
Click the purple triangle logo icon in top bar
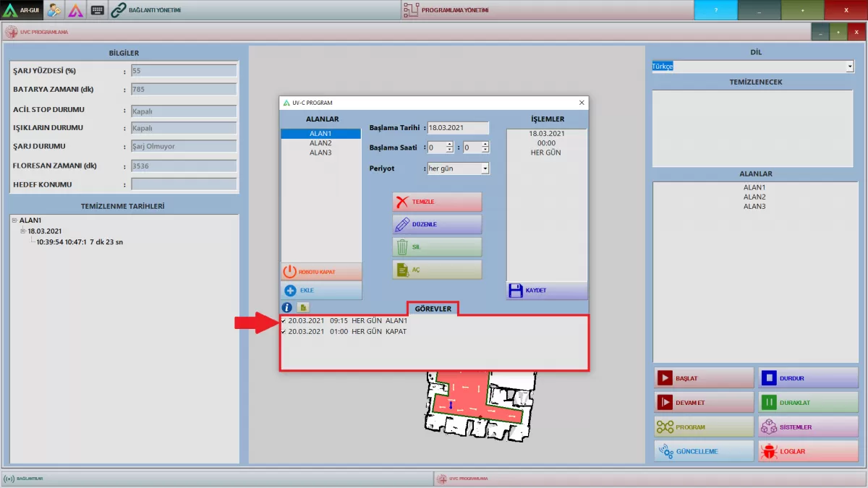76,10
